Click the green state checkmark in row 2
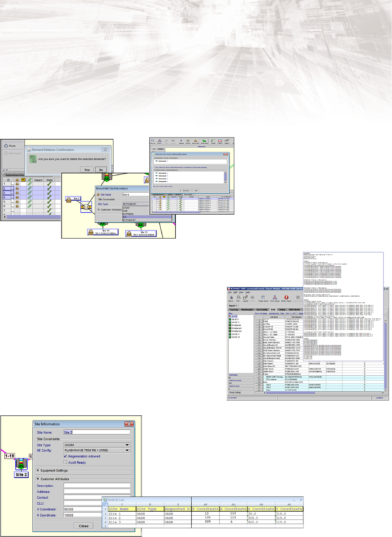The width and height of the screenshot is (392, 537). 49,188
